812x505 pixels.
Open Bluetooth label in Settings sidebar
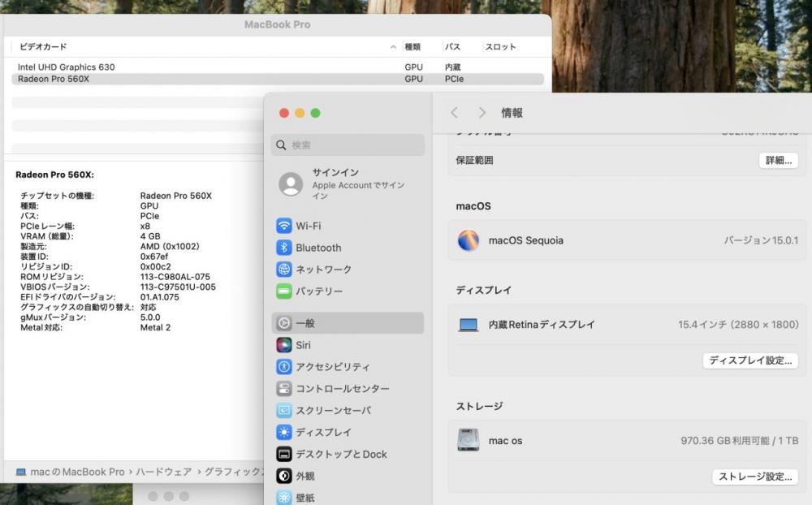(318, 248)
